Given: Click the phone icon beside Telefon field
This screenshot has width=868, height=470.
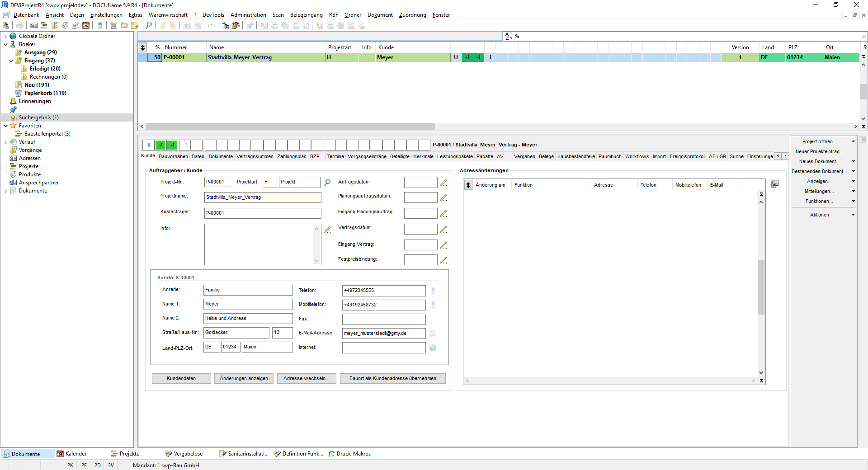Looking at the screenshot, I should coord(433,291).
